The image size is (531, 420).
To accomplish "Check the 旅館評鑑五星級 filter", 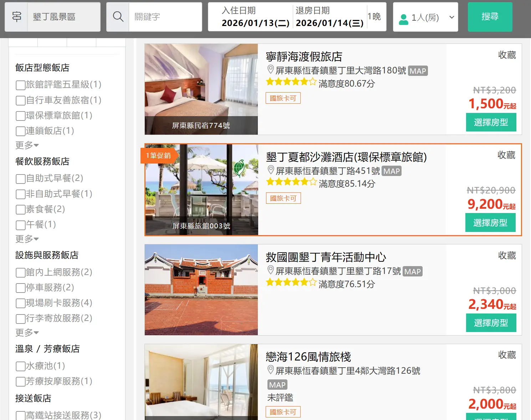I will (21, 85).
